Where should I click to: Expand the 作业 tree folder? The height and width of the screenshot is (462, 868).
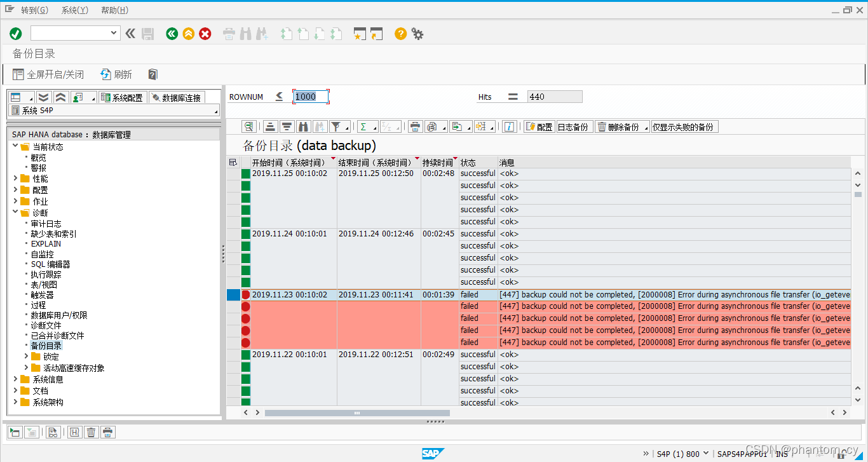tap(16, 201)
